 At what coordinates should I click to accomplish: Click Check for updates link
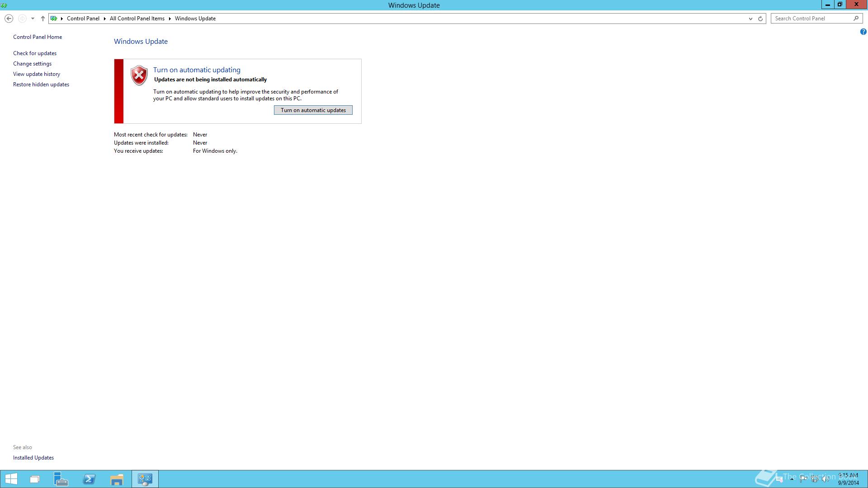coord(35,53)
